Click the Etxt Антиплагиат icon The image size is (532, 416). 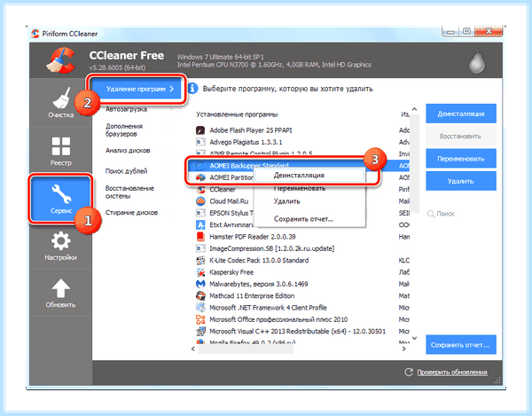tap(200, 224)
